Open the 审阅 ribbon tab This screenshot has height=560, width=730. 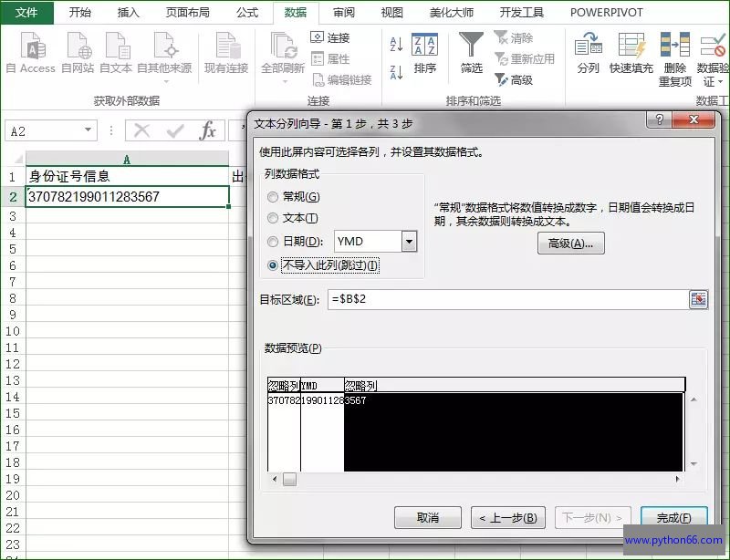tap(344, 13)
